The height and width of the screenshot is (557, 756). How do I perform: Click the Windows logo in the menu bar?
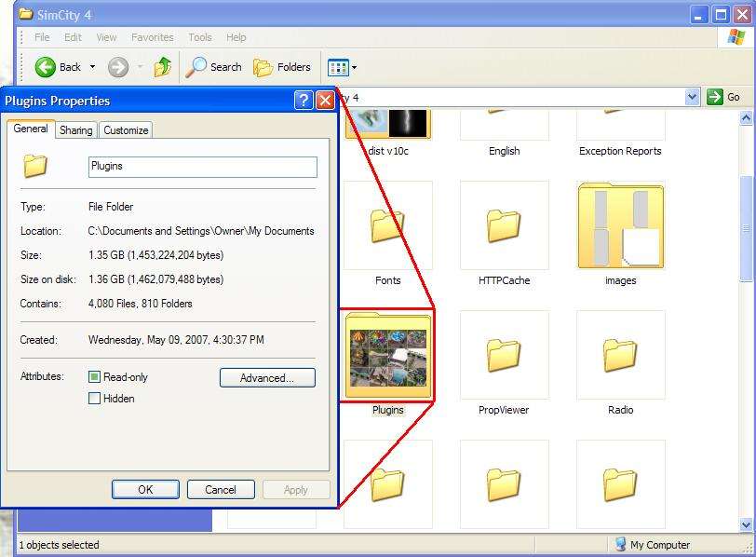(x=736, y=37)
